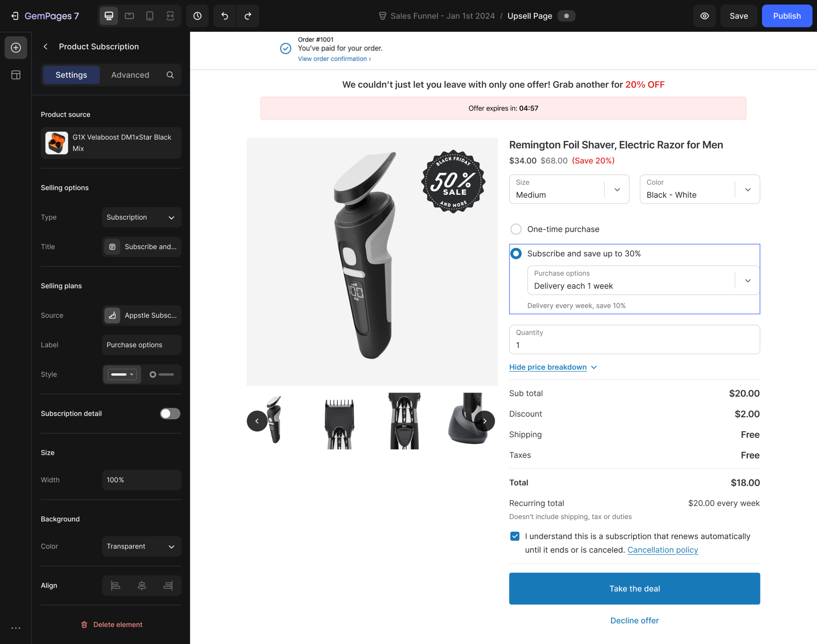This screenshot has width=817, height=644.
Task: Click the Publish button
Action: [786, 16]
